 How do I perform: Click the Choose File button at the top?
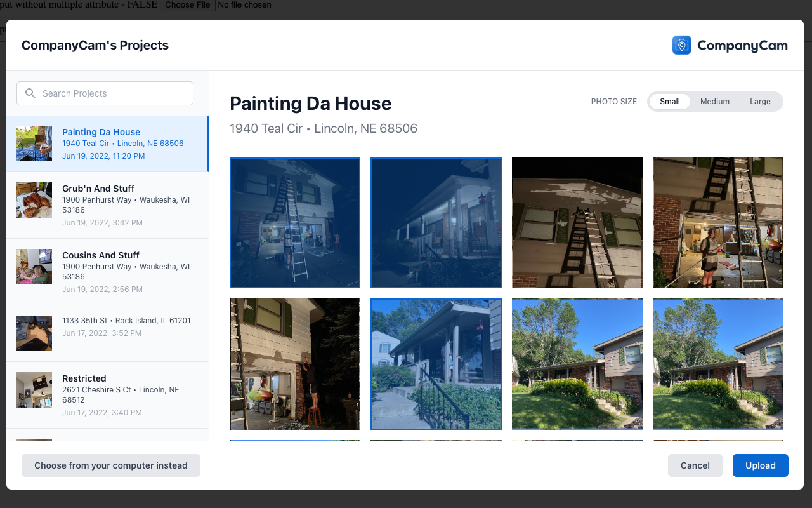coord(187,5)
